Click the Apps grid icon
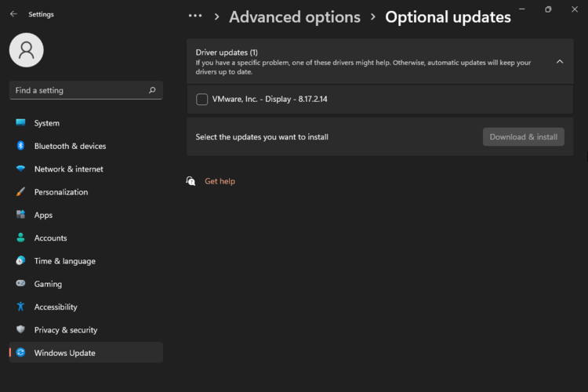Viewport: 588px width, 392px height. point(20,215)
